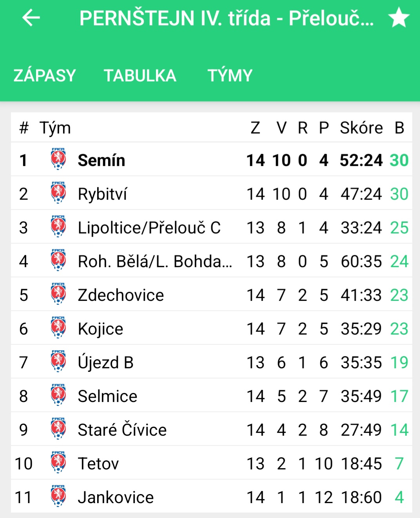Select the TÝMY tab
The image size is (420, 518).
tap(230, 75)
